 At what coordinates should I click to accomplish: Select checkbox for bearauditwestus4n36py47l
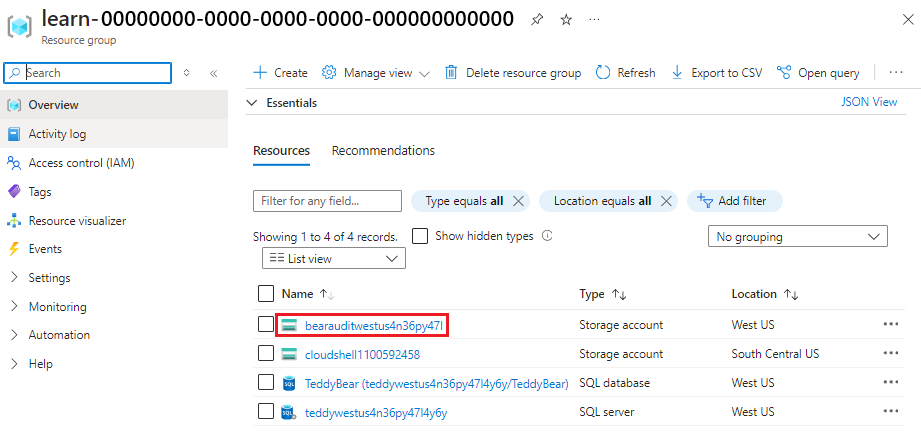(x=266, y=324)
